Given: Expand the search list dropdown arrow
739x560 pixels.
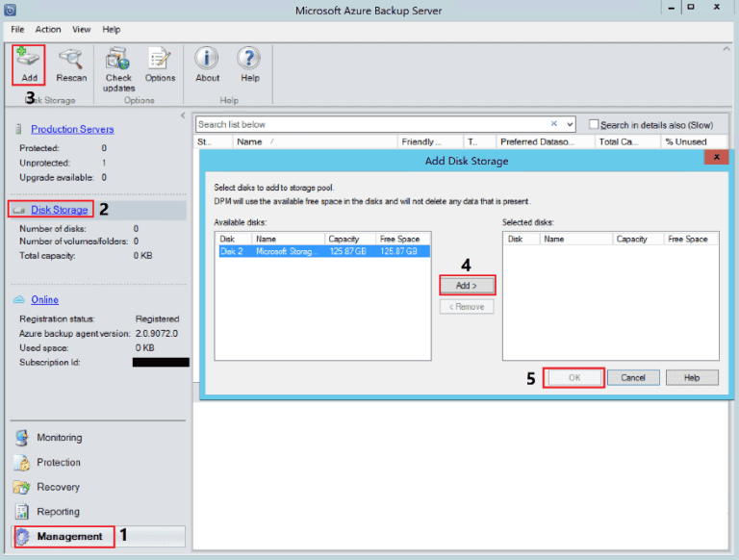Looking at the screenshot, I should [x=570, y=124].
